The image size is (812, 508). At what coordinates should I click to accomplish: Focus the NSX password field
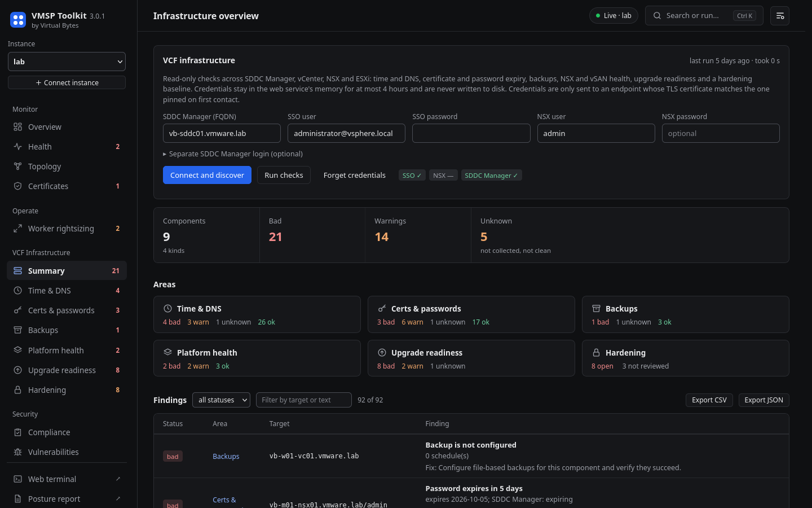click(x=721, y=133)
